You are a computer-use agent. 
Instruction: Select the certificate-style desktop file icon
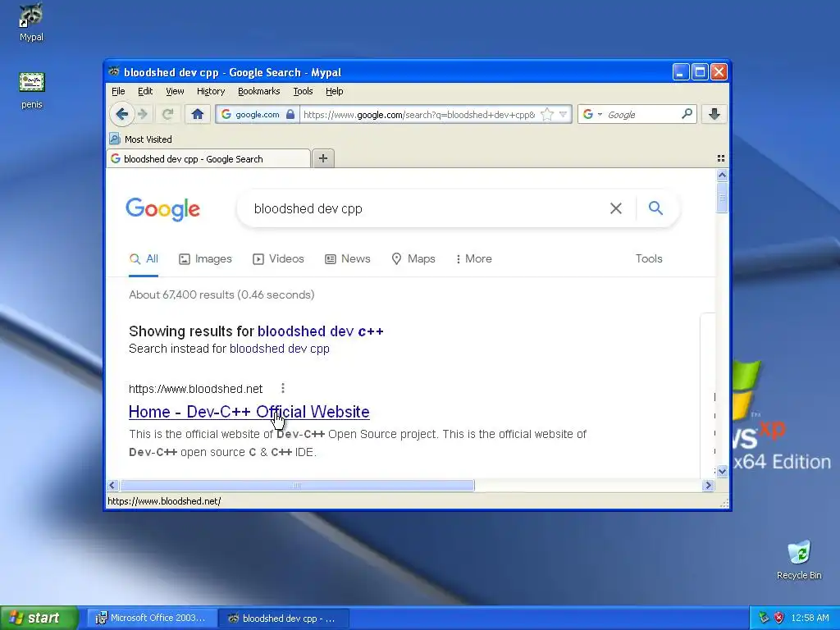click(x=32, y=90)
